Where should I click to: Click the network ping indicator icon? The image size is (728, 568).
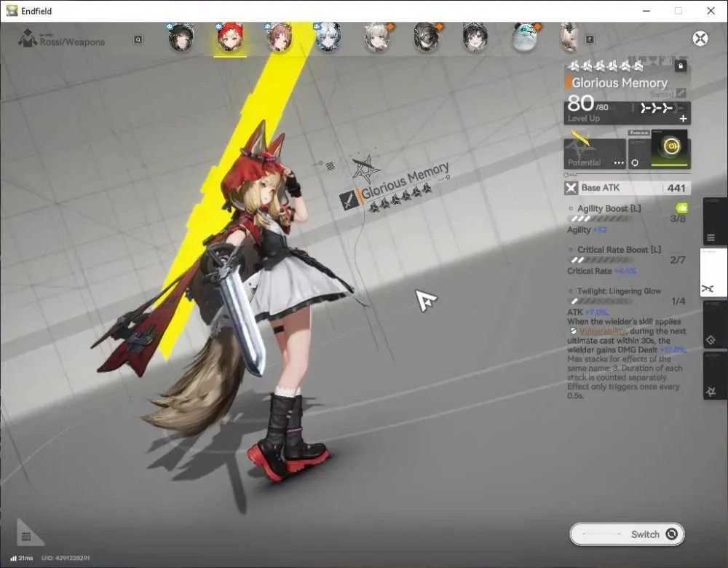pyautogui.click(x=13, y=558)
